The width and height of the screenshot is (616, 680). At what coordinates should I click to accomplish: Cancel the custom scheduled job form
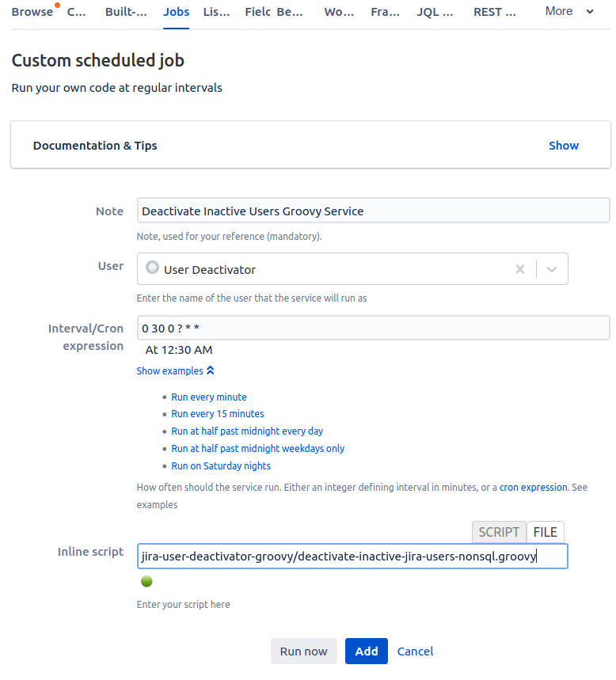415,652
